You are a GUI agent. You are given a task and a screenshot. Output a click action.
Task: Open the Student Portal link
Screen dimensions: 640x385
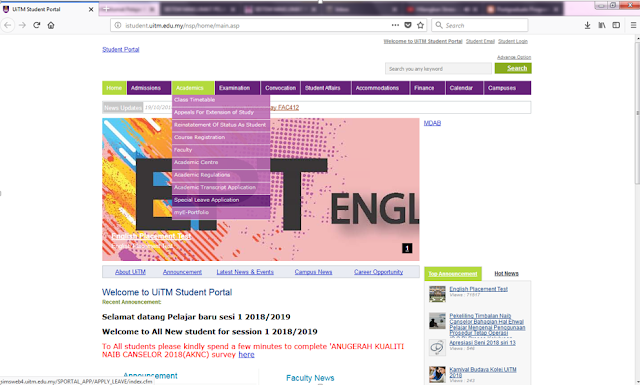121,49
